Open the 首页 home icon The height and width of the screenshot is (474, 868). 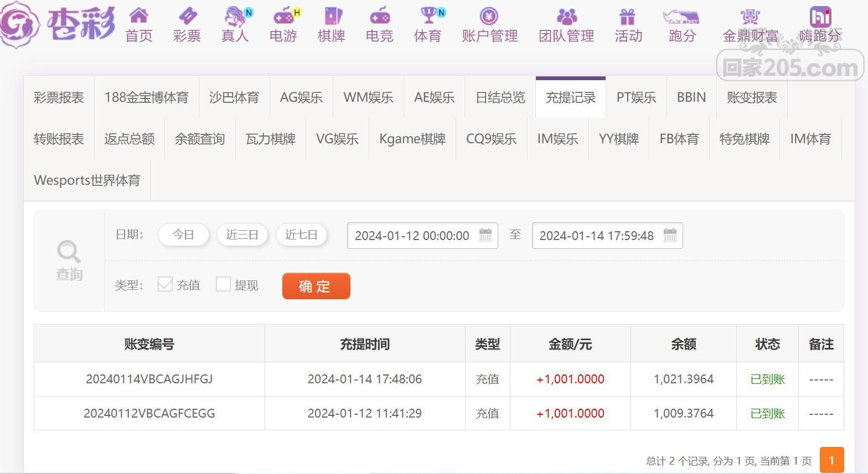tap(138, 15)
